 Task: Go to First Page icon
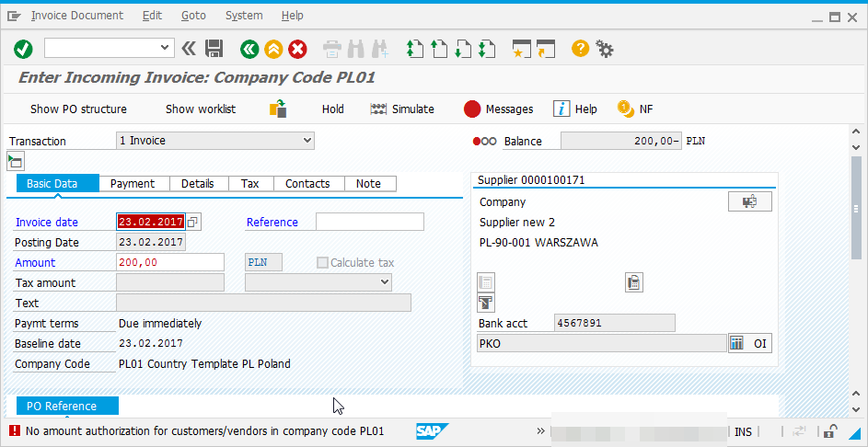[x=414, y=50]
